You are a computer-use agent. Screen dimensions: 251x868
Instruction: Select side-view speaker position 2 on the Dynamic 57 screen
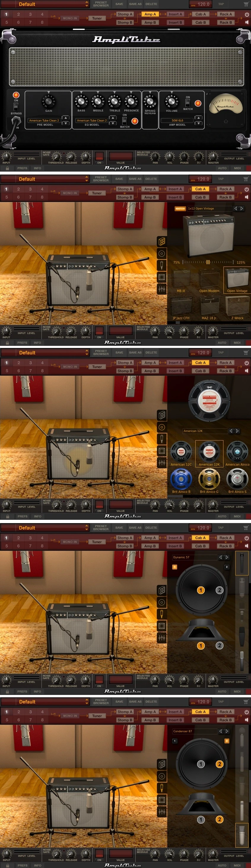click(220, 645)
